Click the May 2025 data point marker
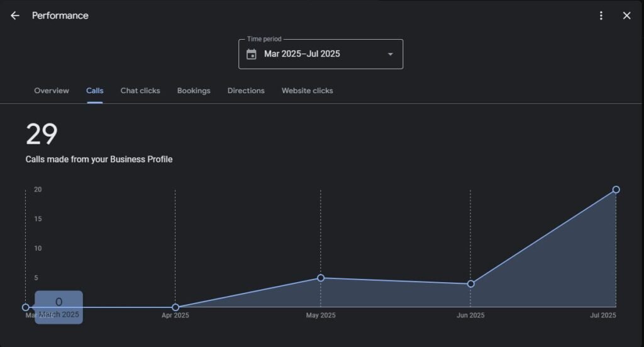 click(321, 278)
